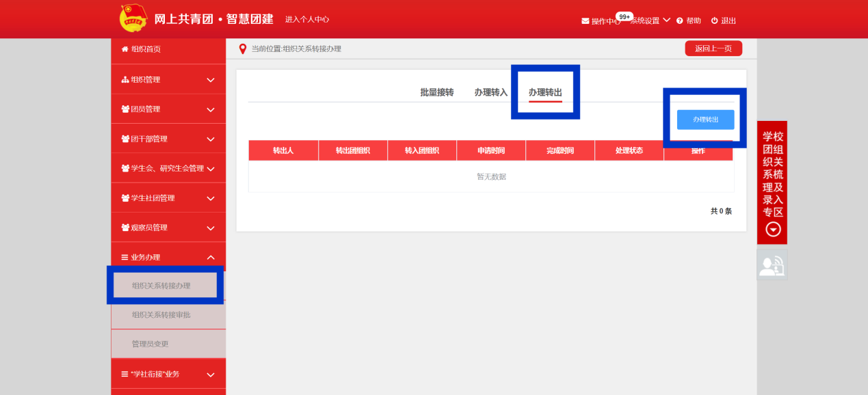Click the blue 办理转出 button
Image resolution: width=868 pixels, height=395 pixels.
705,120
